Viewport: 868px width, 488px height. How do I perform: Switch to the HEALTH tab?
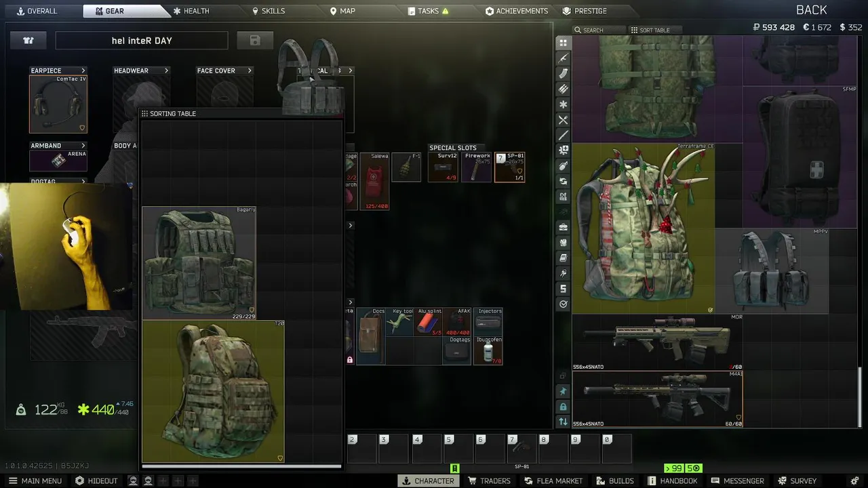coord(191,11)
